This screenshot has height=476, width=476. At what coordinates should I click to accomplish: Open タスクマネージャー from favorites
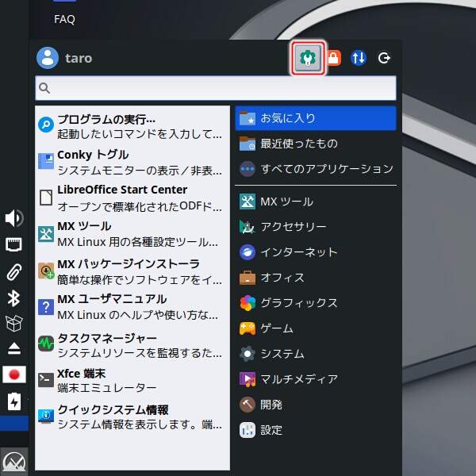(x=132, y=344)
